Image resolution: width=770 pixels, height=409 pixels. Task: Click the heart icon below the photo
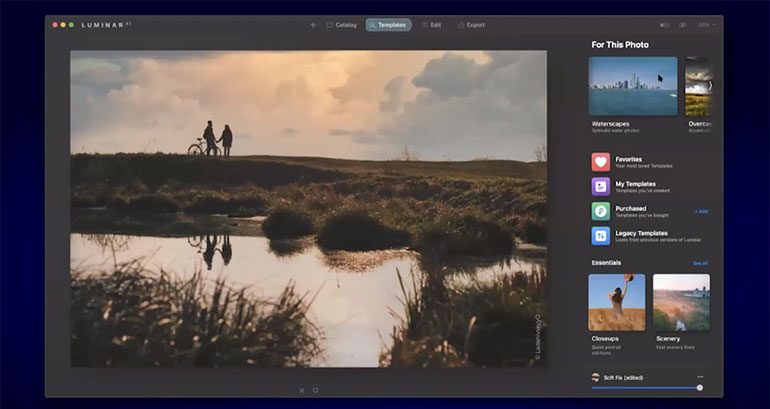pyautogui.click(x=315, y=390)
